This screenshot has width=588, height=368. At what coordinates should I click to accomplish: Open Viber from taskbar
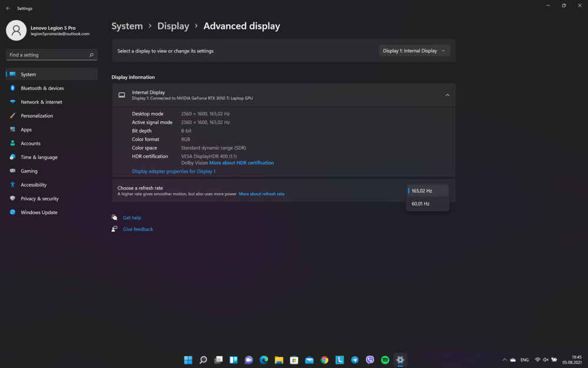pos(370,360)
